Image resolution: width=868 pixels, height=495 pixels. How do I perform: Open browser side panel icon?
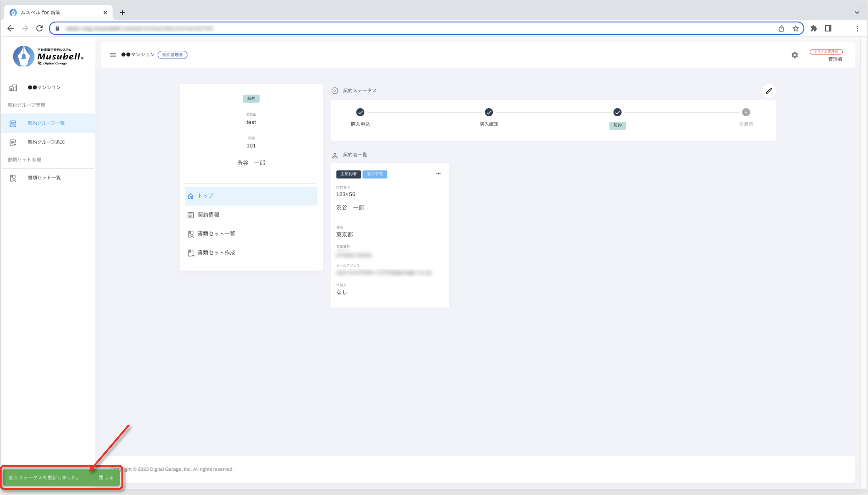pos(828,28)
